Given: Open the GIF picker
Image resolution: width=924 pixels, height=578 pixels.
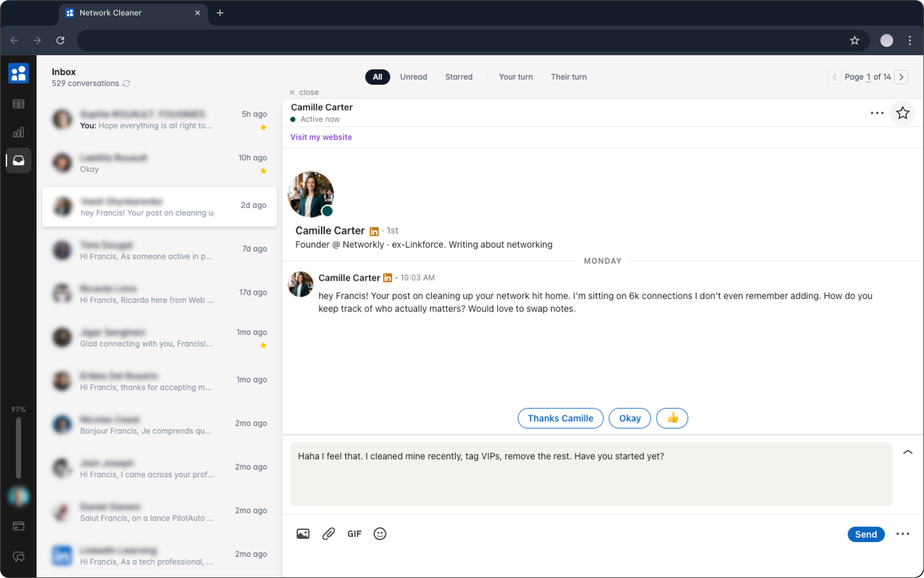Looking at the screenshot, I should pyautogui.click(x=354, y=534).
